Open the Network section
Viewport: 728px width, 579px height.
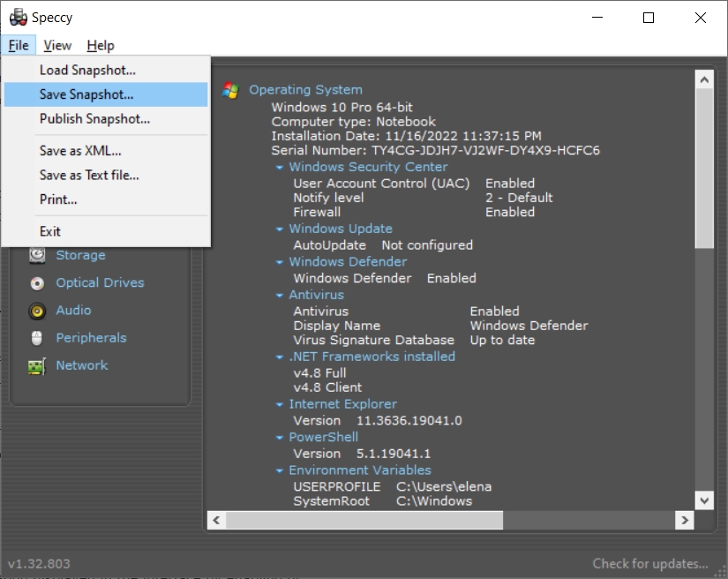point(82,365)
